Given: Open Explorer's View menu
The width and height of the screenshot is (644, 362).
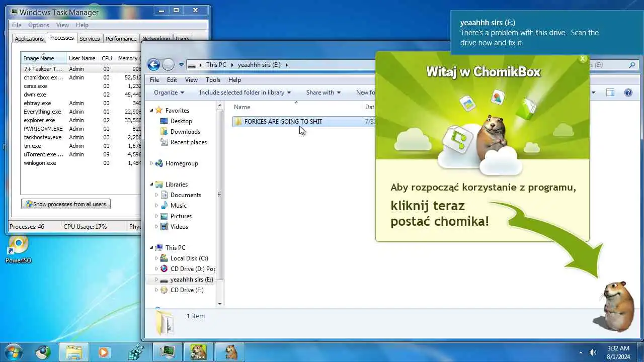Looking at the screenshot, I should [191, 80].
